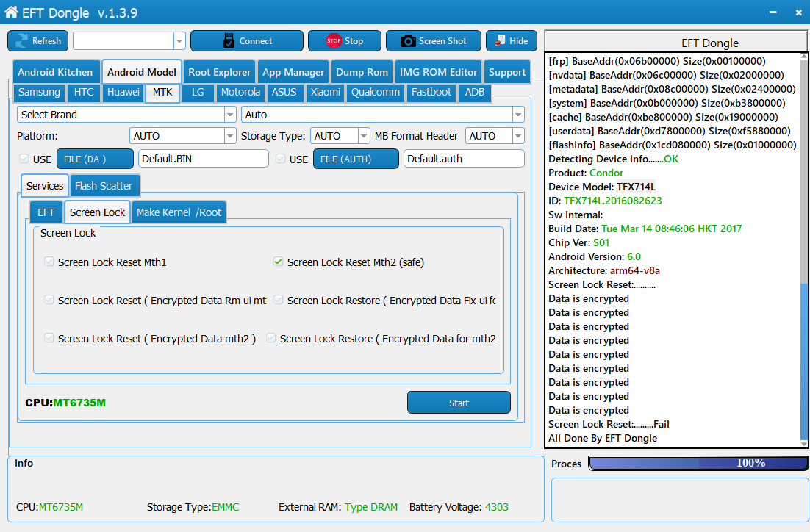Open the port selection dropdown near Refresh
Viewport: 810px width, 532px height.
pos(179,41)
